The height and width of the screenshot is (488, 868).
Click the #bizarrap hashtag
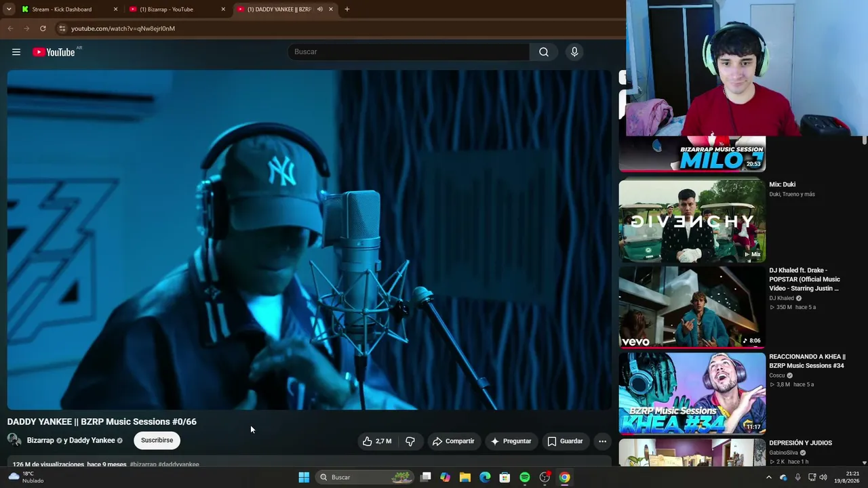(143, 464)
